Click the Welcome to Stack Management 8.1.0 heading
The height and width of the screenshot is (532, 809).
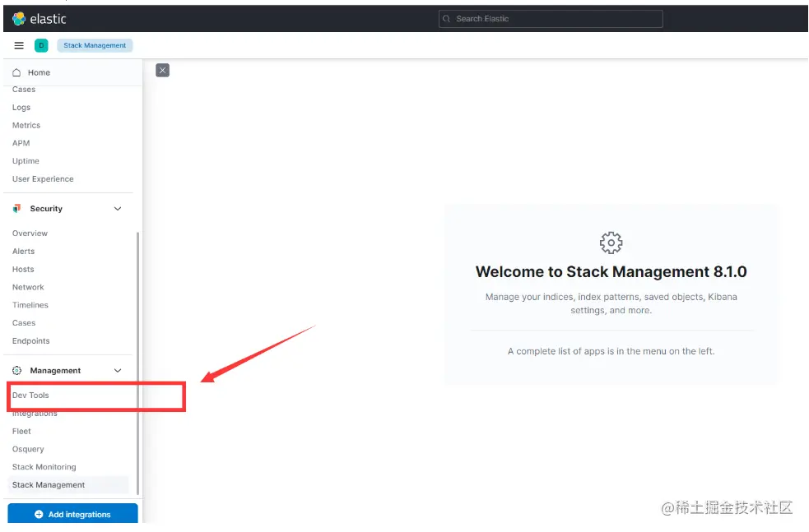point(611,271)
